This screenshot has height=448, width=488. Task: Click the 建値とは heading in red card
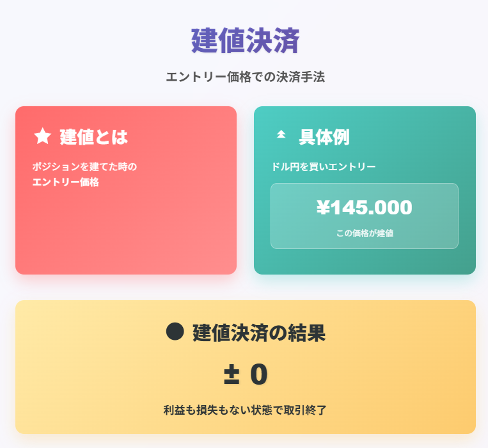tap(93, 137)
